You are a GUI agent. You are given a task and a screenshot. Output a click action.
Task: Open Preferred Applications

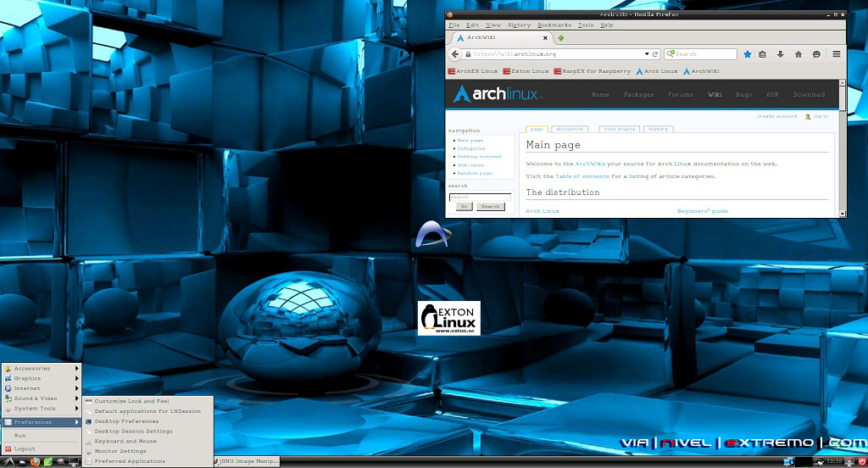tap(147, 461)
